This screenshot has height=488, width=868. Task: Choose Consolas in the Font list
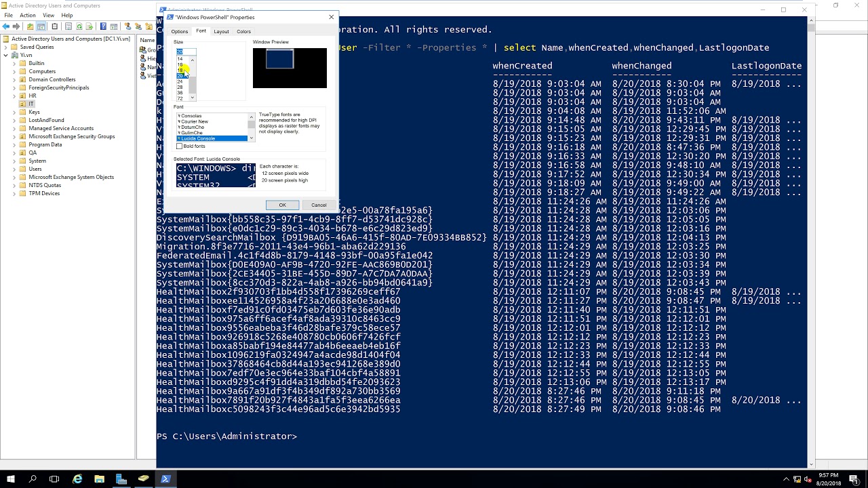point(212,116)
